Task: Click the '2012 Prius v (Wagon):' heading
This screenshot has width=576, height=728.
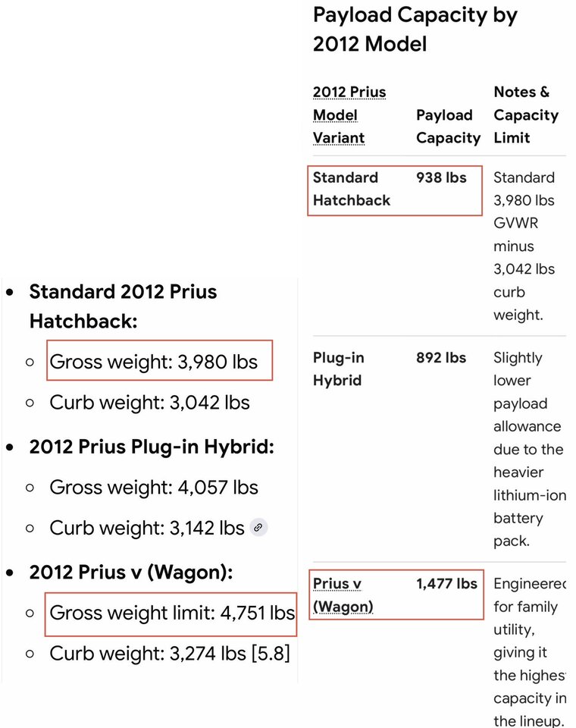Action: [x=131, y=572]
